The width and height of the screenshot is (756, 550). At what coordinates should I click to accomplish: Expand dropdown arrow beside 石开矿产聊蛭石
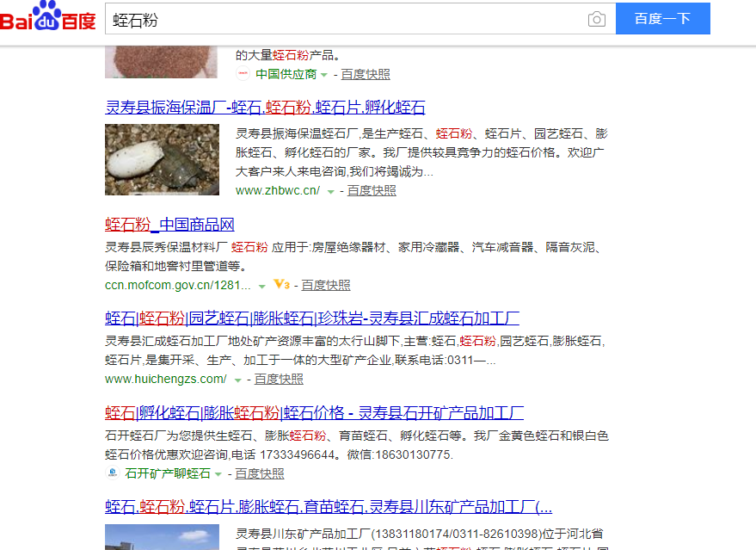[x=218, y=474]
